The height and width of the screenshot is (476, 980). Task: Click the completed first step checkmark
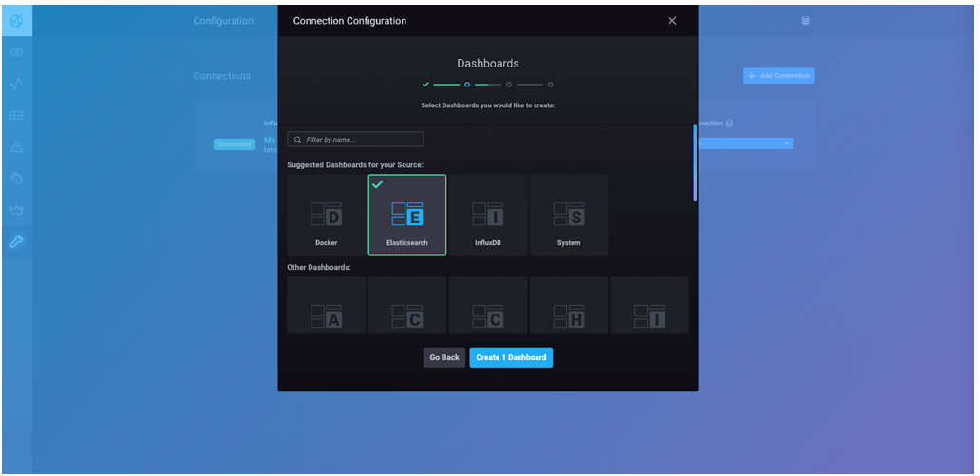pyautogui.click(x=425, y=85)
